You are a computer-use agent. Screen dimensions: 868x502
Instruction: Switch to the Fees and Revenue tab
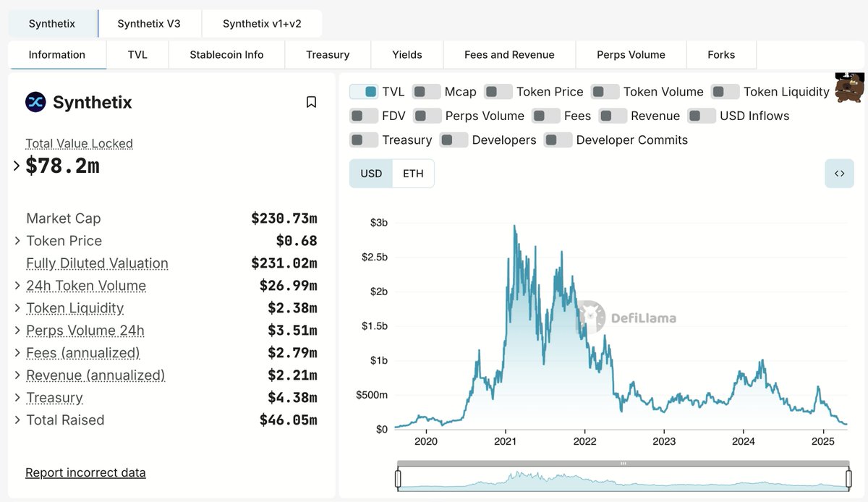tap(509, 55)
